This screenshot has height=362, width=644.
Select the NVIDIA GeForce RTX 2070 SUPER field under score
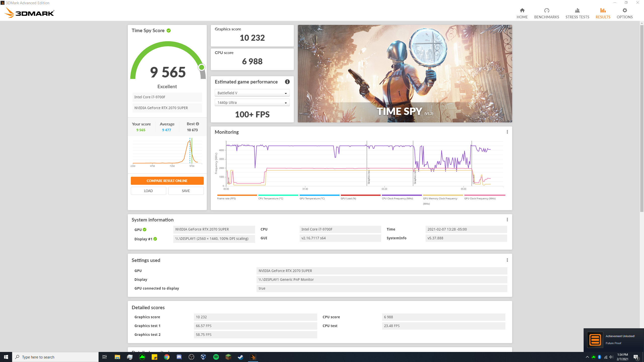tap(167, 108)
